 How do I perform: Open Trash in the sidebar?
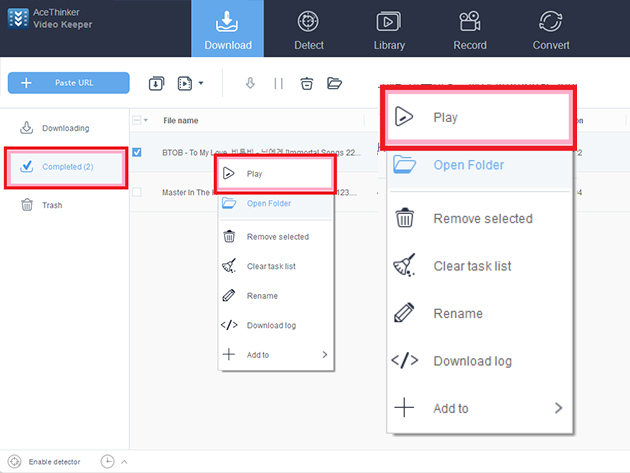click(51, 205)
